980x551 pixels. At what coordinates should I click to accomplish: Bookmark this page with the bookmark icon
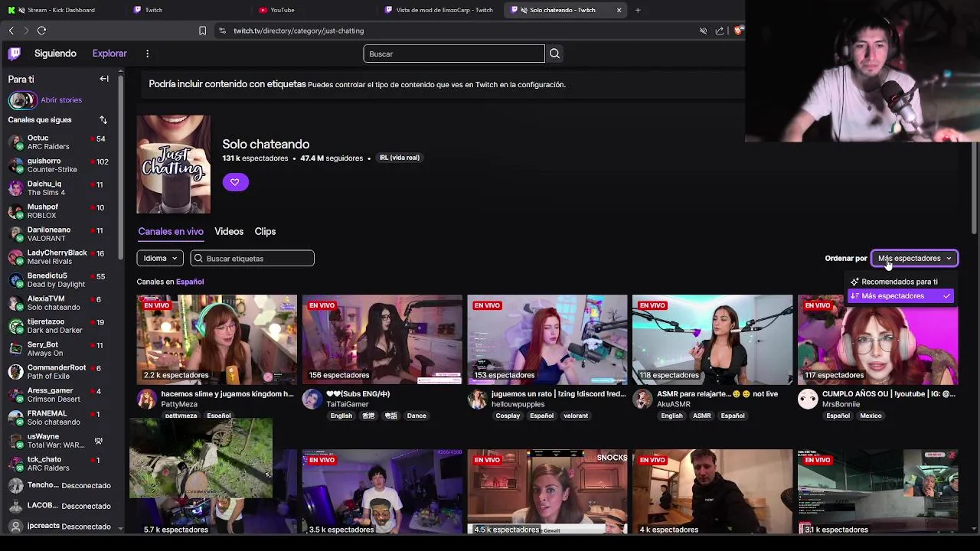(x=202, y=31)
